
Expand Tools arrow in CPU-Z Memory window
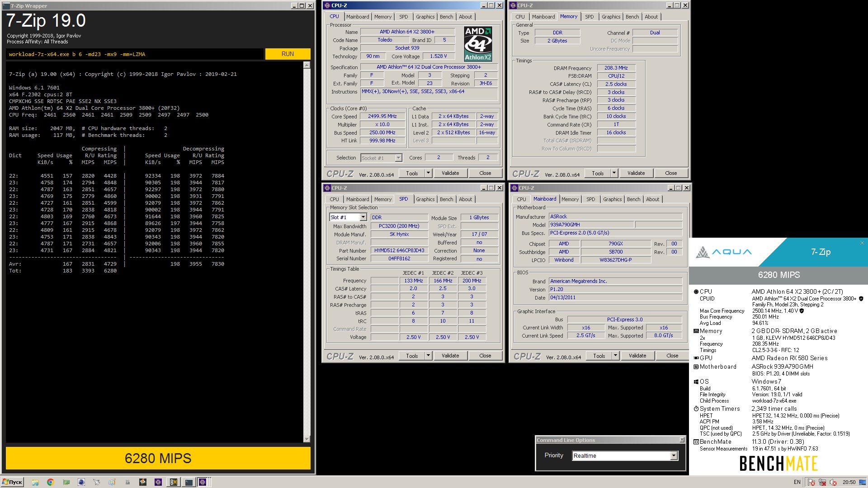point(614,173)
